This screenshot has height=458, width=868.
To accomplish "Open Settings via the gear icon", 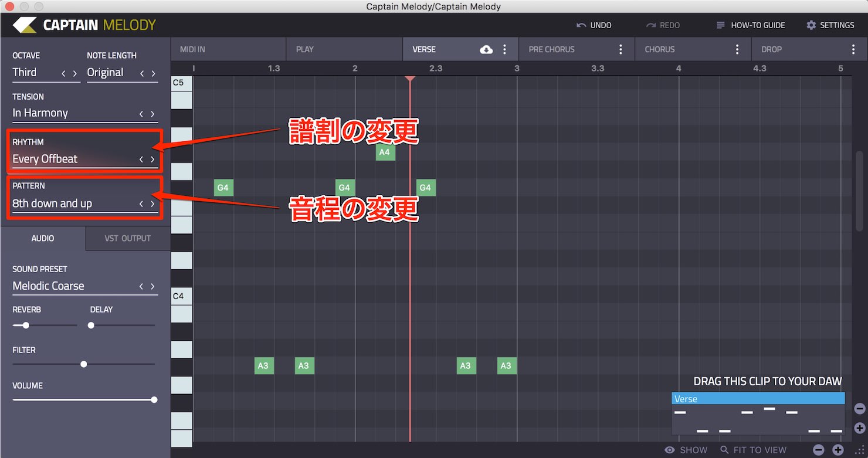I will tap(811, 25).
